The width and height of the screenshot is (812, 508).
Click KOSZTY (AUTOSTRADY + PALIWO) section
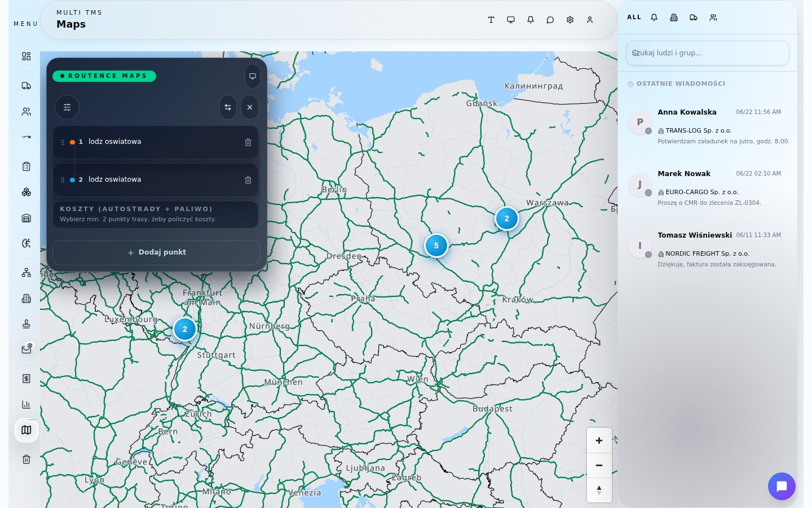tap(156, 214)
